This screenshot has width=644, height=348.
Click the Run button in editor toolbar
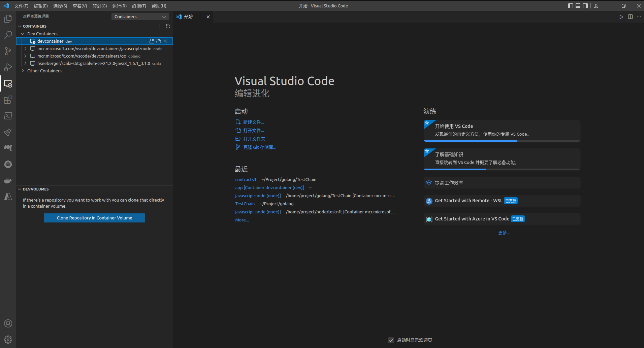pos(621,17)
